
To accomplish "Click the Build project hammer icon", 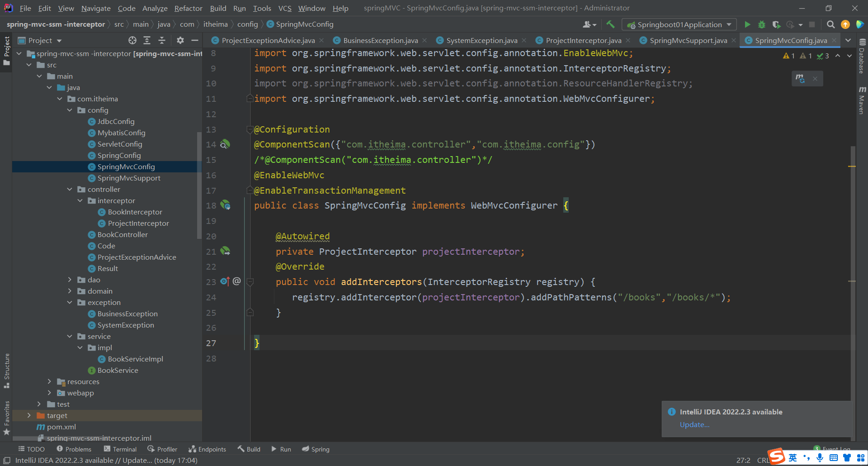I will pyautogui.click(x=610, y=24).
